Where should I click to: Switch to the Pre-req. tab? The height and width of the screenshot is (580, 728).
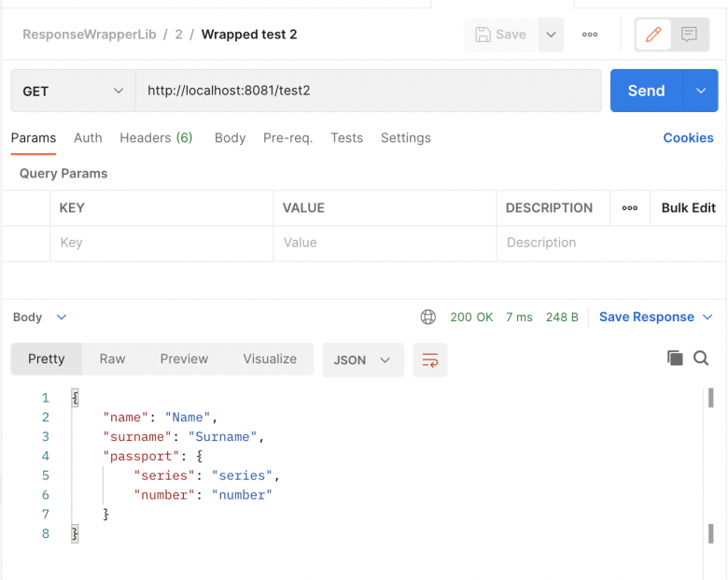point(287,138)
